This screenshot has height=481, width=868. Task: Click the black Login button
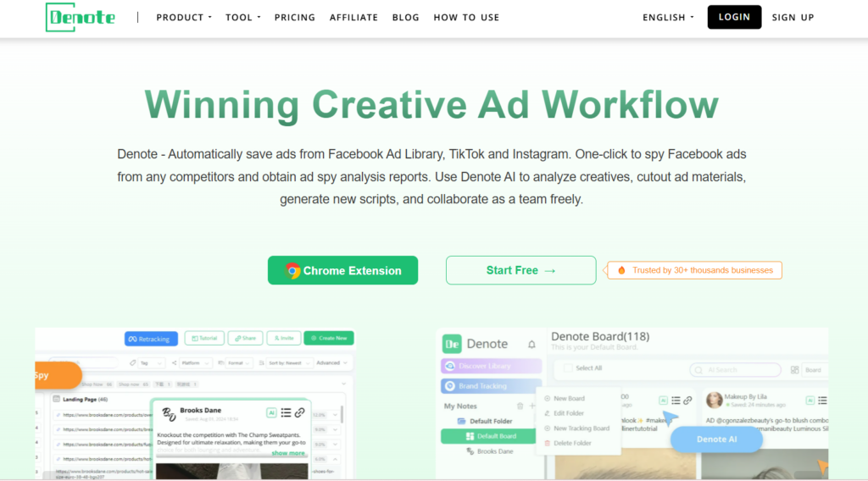tap(734, 17)
